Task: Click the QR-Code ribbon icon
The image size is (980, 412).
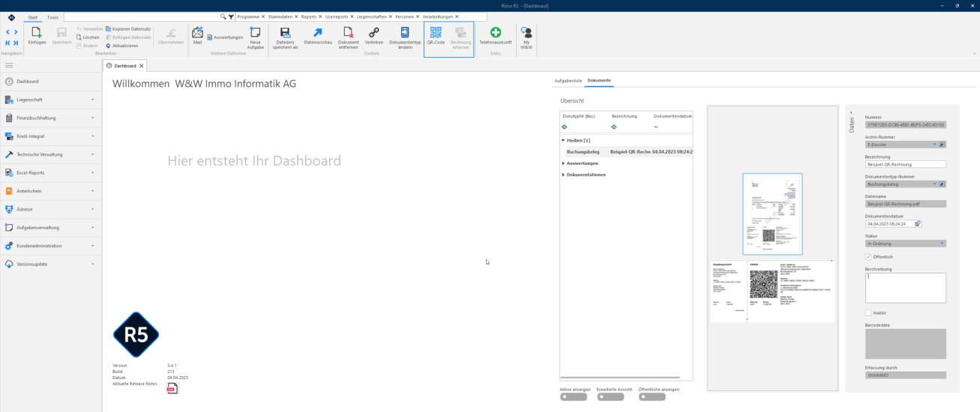Action: [436, 32]
